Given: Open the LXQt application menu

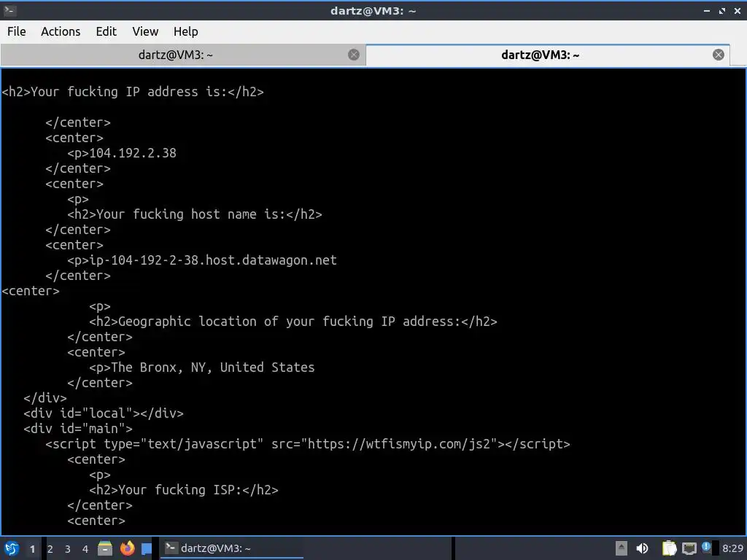Looking at the screenshot, I should 12,548.
